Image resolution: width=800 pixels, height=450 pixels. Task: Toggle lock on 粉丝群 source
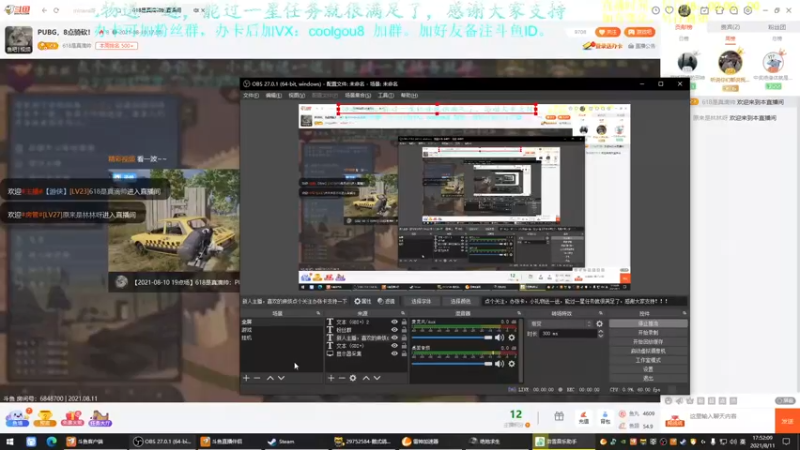[404, 330]
